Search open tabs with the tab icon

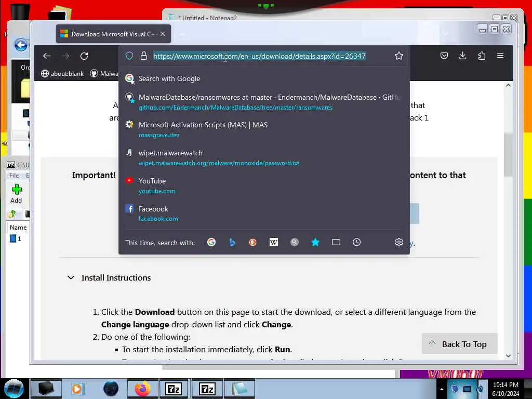coord(336,242)
